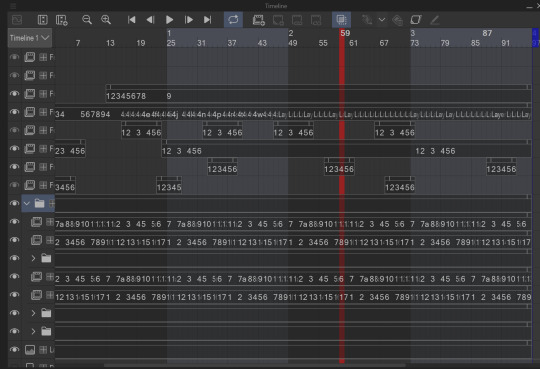Image resolution: width=540 pixels, height=369 pixels.
Task: Zoom in the timeline view
Action: [106, 20]
